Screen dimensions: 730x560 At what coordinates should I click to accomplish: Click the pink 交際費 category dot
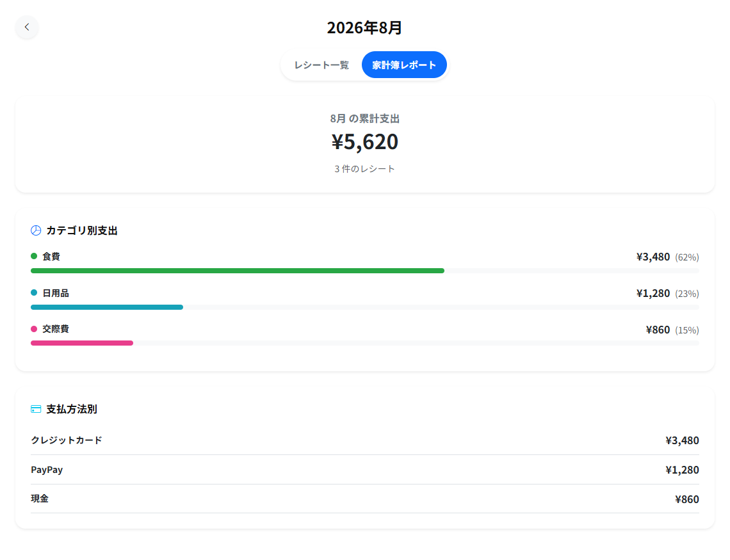point(34,329)
